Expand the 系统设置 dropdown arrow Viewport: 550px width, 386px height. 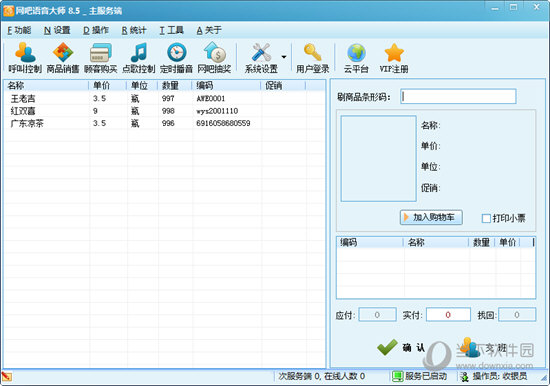tap(284, 57)
